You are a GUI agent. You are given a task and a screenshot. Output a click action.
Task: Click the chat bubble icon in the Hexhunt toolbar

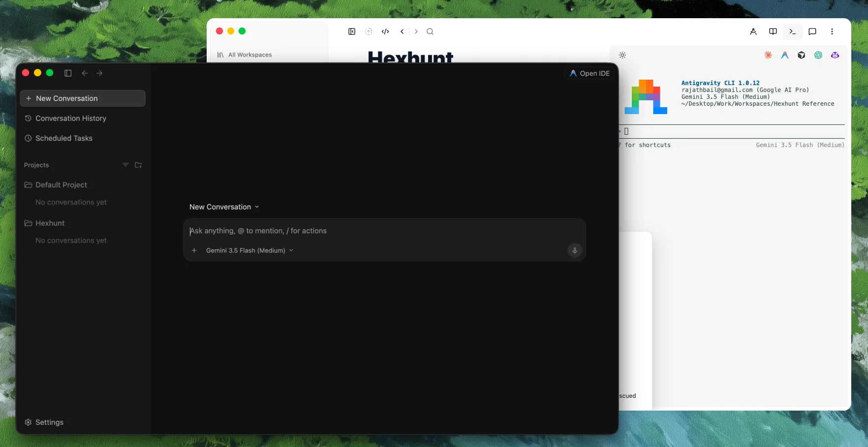coord(812,31)
